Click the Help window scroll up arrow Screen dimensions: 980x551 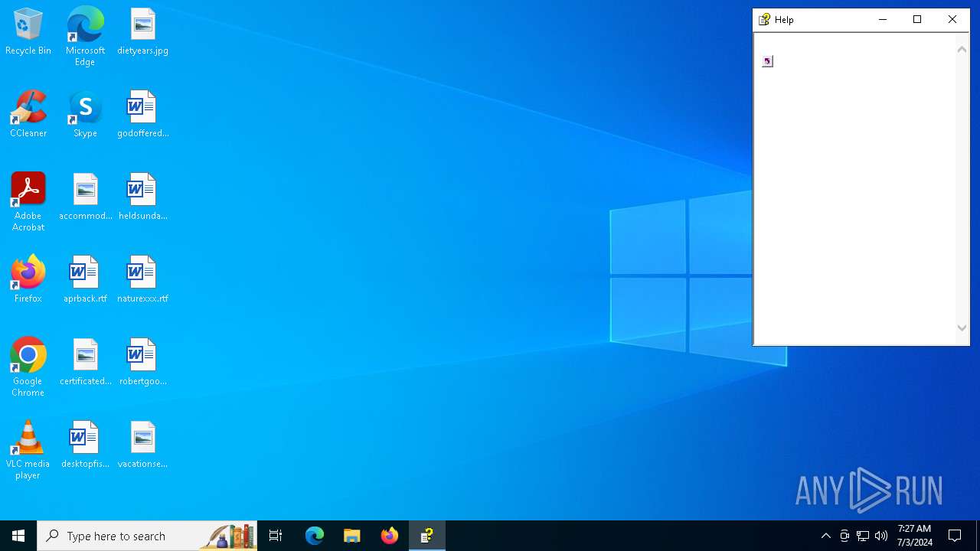click(x=962, y=50)
